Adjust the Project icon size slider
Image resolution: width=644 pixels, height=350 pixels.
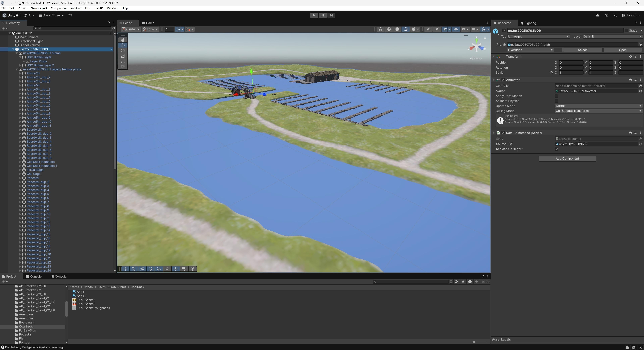[474, 342]
